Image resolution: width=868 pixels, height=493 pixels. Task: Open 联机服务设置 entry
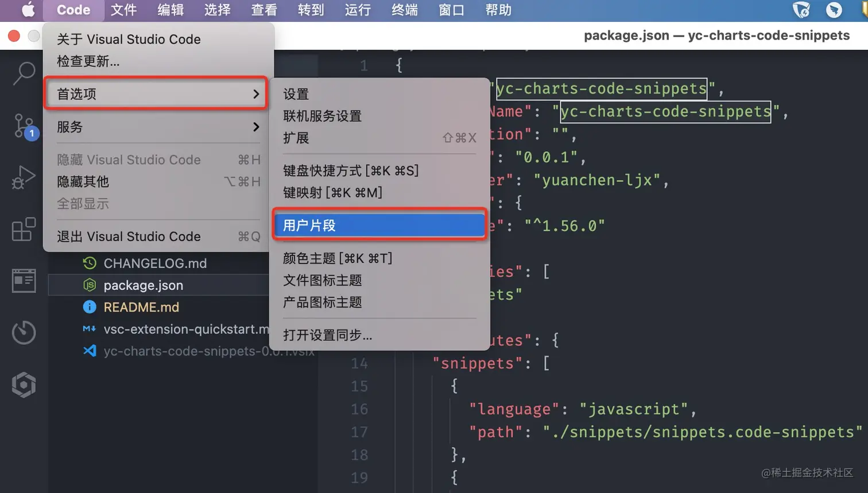pos(379,116)
